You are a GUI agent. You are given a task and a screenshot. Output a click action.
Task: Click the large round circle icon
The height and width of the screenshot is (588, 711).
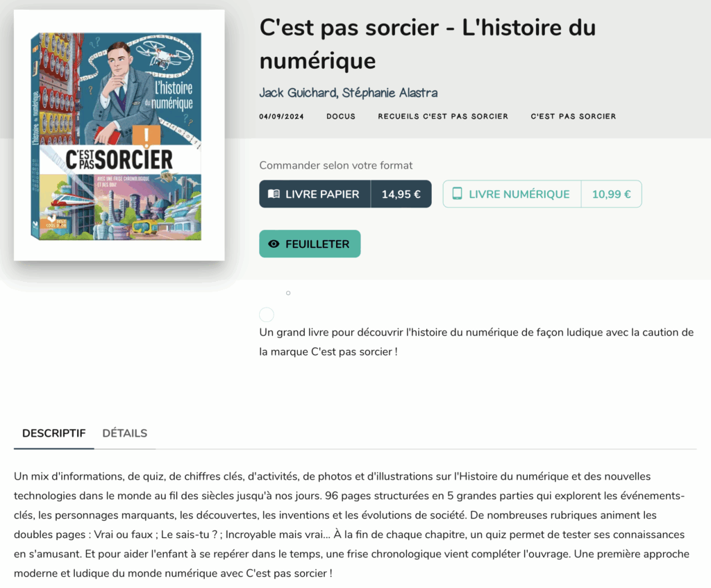pos(267,314)
